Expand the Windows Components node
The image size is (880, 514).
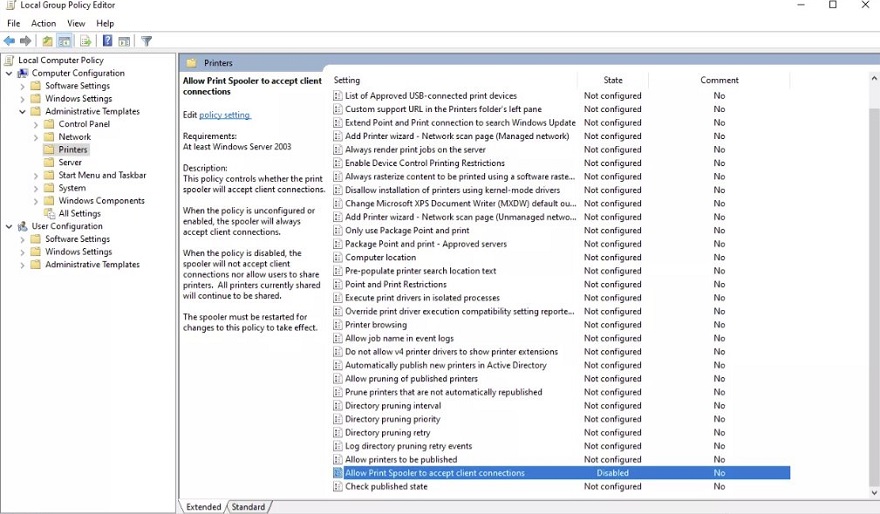tap(36, 201)
